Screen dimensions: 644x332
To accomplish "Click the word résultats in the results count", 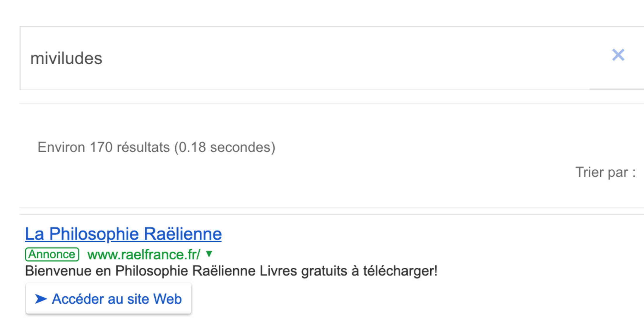I will click(x=143, y=147).
